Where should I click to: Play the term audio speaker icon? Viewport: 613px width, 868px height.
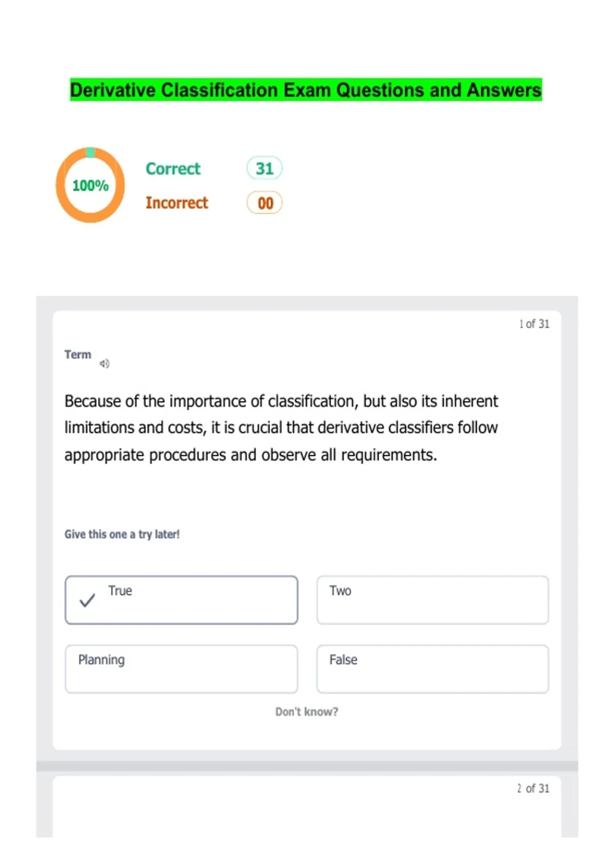[104, 364]
